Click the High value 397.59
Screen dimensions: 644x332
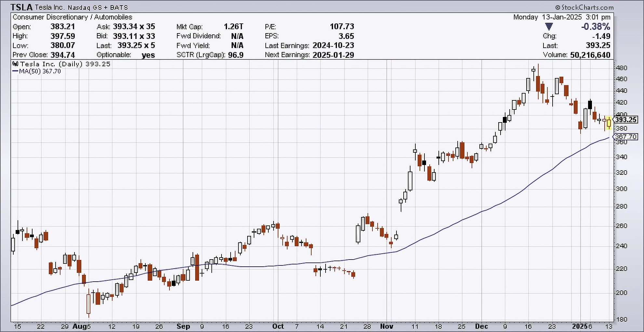[62, 36]
